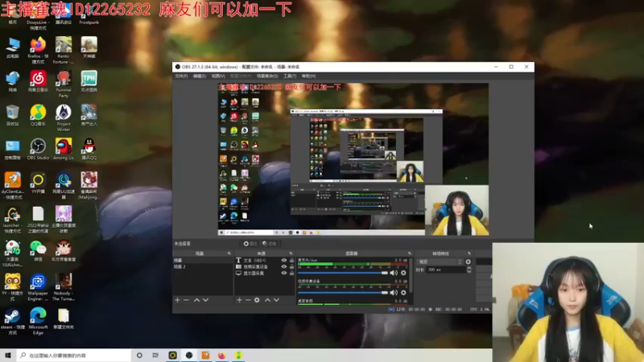Hide the 视频采集设备 source with its eye icon
This screenshot has height=362, width=644.
coord(284,266)
